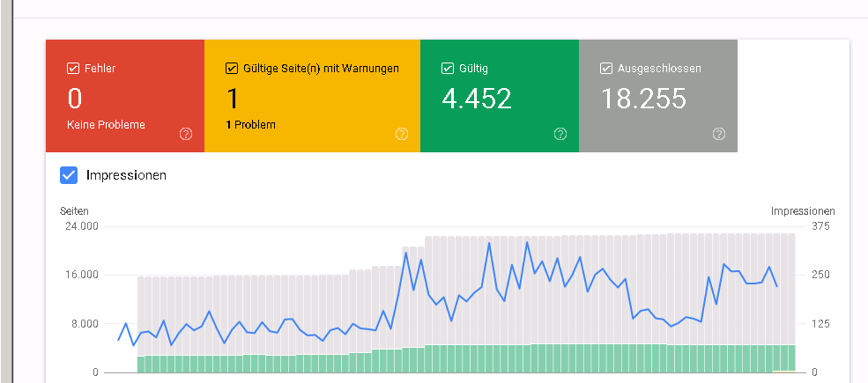Toggle the Gültige Seite(n) mit Warnungen checkbox
Image resolution: width=868 pixels, height=383 pixels.
[232, 68]
